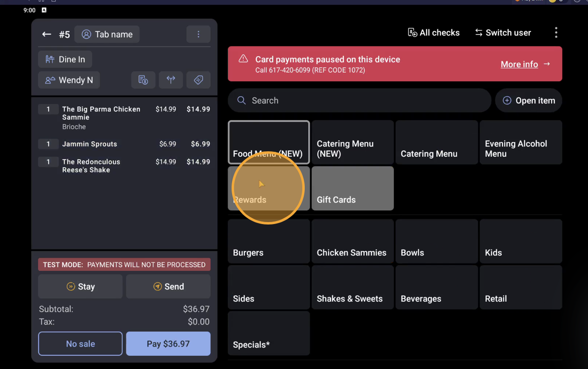
Task: Open the Specials* category
Action: pos(269,333)
